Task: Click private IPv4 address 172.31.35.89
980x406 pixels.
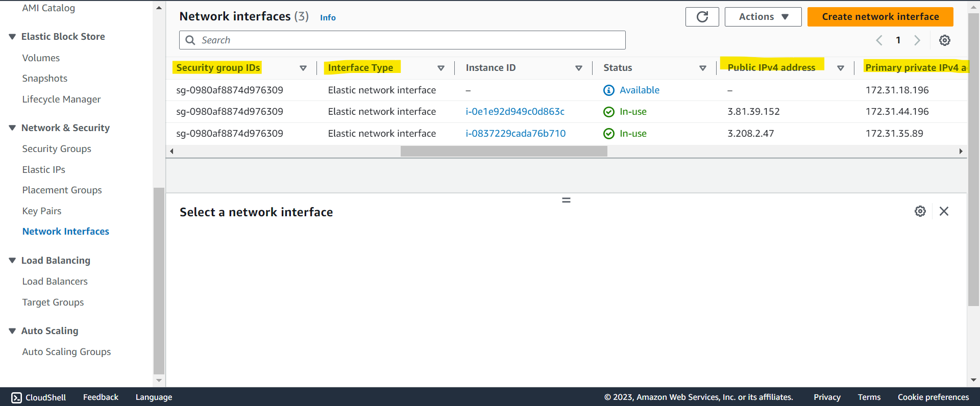Action: pos(894,134)
